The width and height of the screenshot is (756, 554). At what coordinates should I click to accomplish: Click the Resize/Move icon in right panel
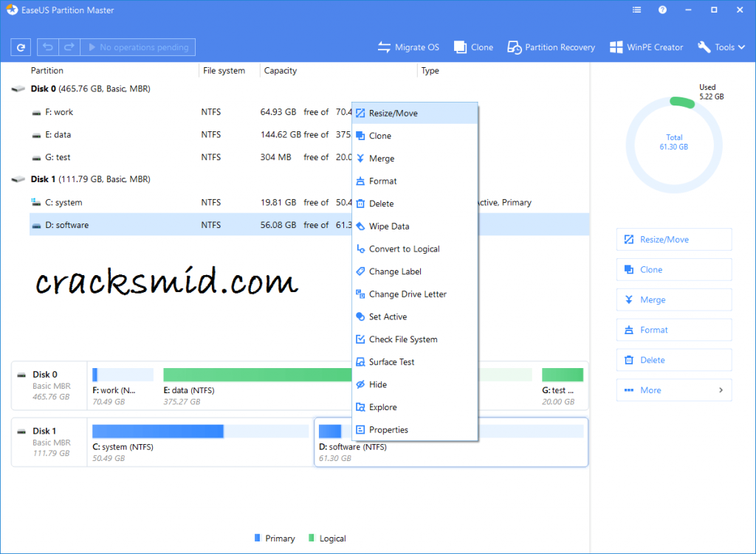click(x=629, y=240)
